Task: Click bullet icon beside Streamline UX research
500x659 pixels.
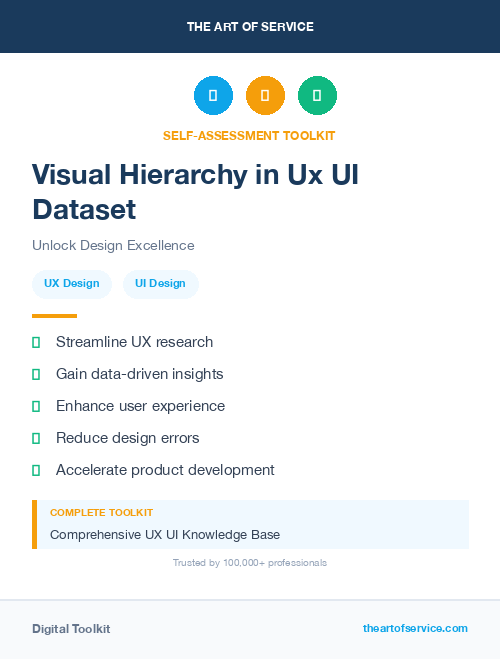Action: (x=36, y=343)
